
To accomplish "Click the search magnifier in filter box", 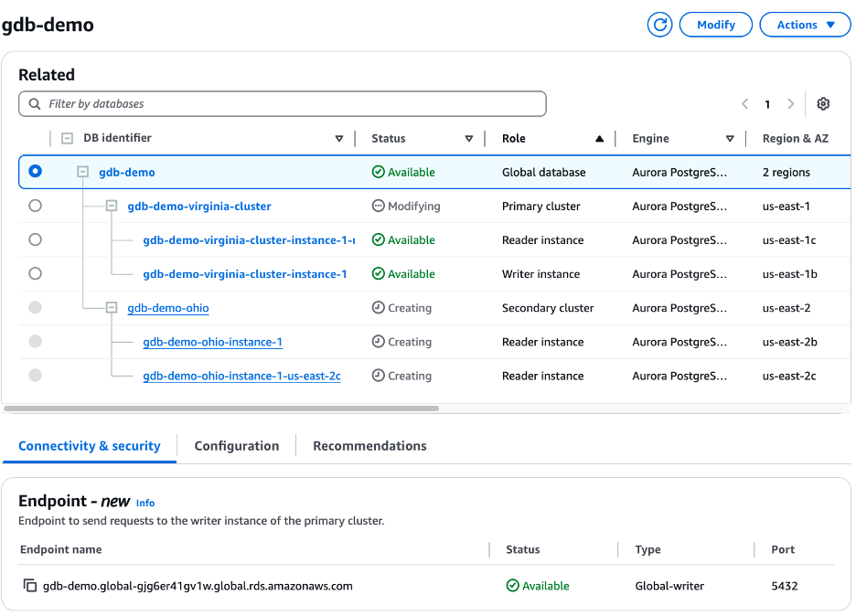I will 35,103.
